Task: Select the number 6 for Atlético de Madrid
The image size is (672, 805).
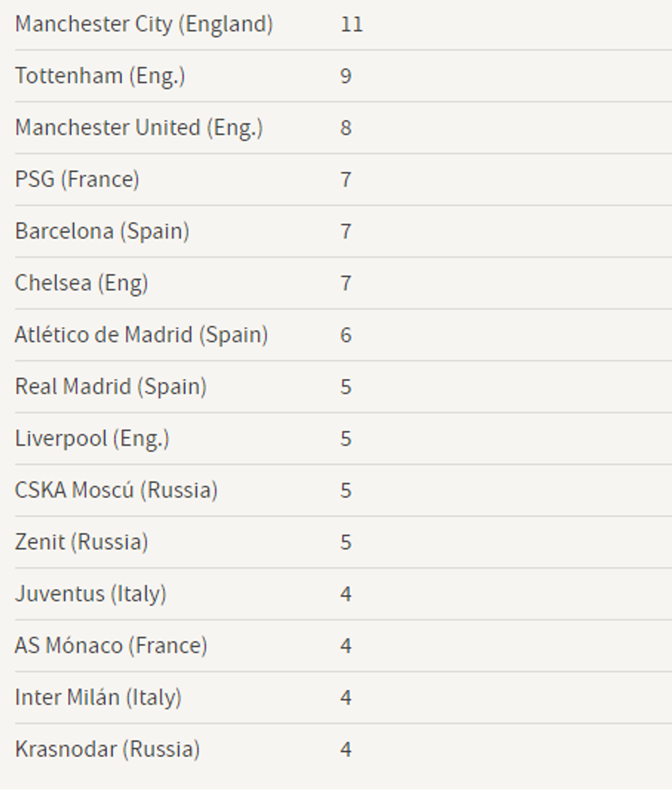Action: (x=346, y=335)
